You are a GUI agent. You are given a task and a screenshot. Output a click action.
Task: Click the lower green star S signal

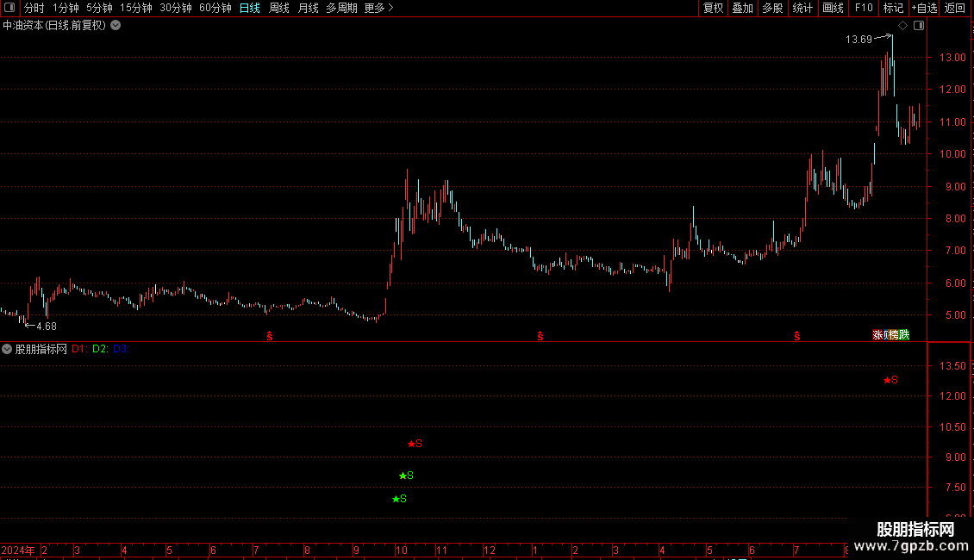pyautogui.click(x=399, y=499)
